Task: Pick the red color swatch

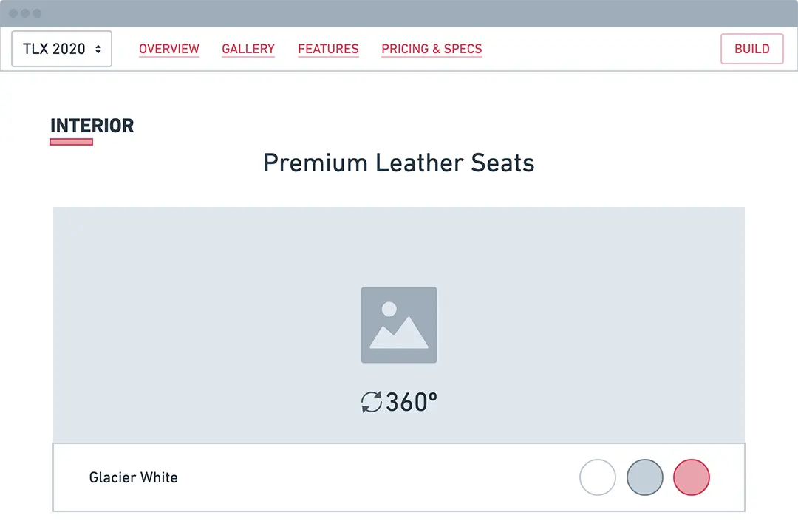Action: pyautogui.click(x=692, y=477)
